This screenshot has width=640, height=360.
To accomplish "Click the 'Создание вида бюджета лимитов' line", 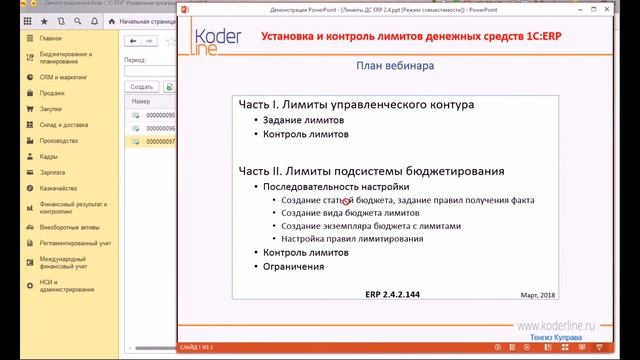I will (350, 213).
